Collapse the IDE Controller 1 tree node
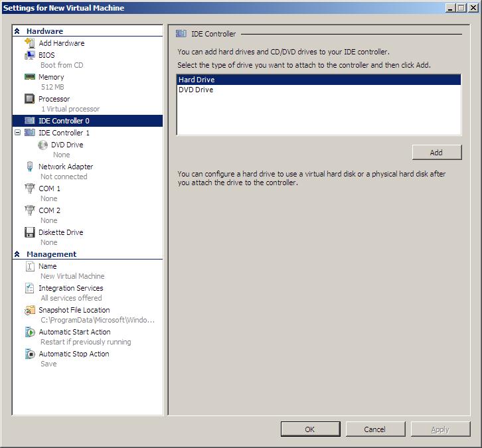482x448 pixels. (17, 133)
